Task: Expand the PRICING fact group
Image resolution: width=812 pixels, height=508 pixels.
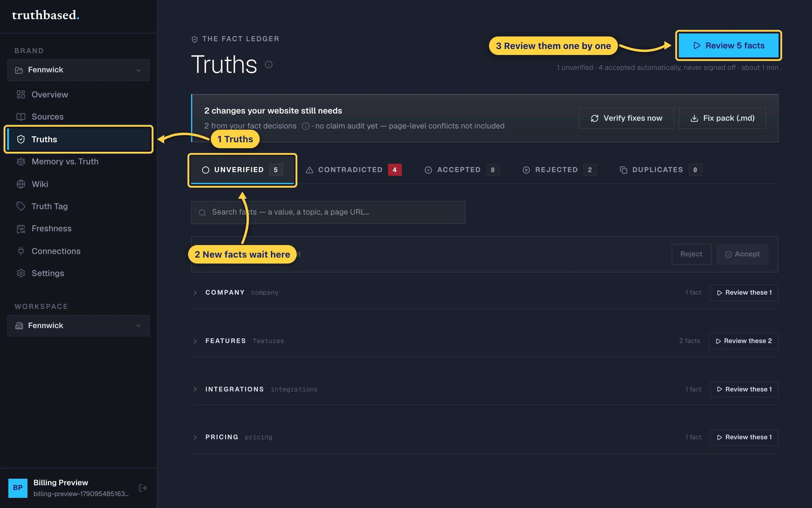Action: click(195, 437)
